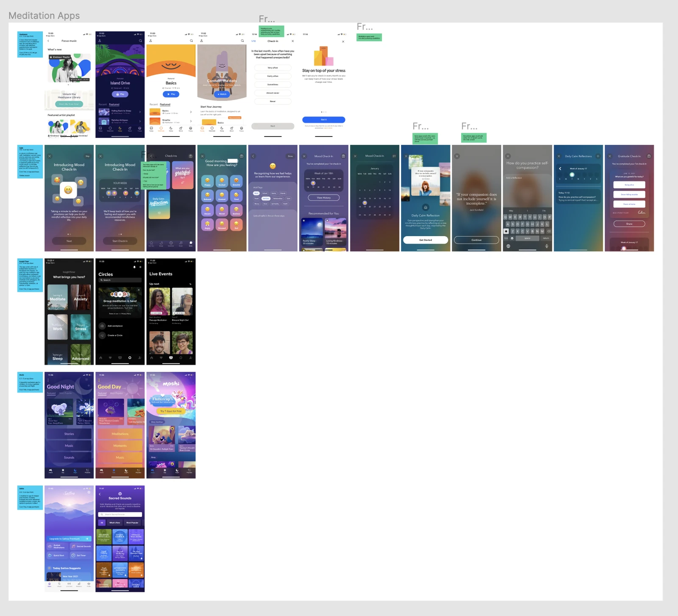Click the blue 'Got it' button
Screen dimensions: 678x616
324,120
